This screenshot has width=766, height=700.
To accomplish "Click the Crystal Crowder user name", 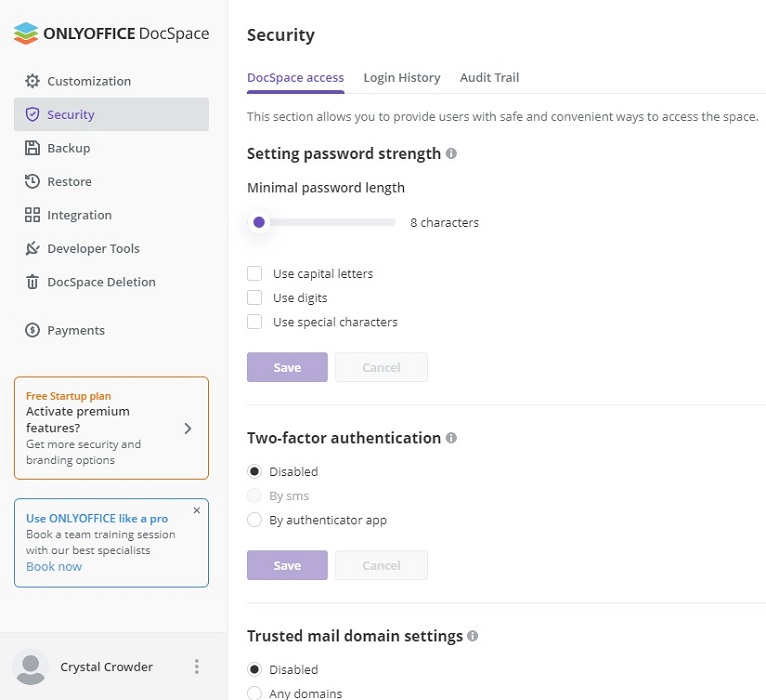I will (106, 667).
